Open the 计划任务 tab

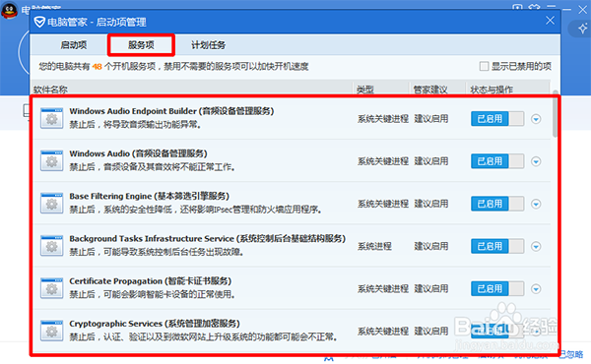[208, 45]
